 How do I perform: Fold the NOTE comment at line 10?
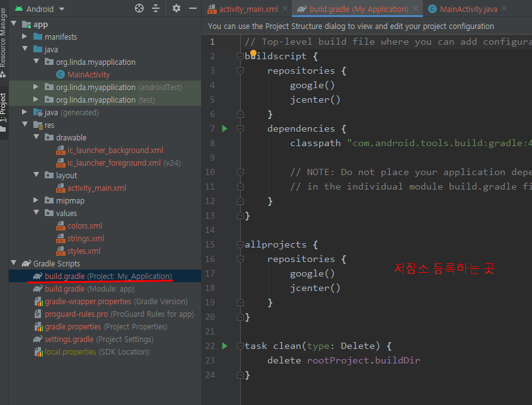[x=240, y=172]
